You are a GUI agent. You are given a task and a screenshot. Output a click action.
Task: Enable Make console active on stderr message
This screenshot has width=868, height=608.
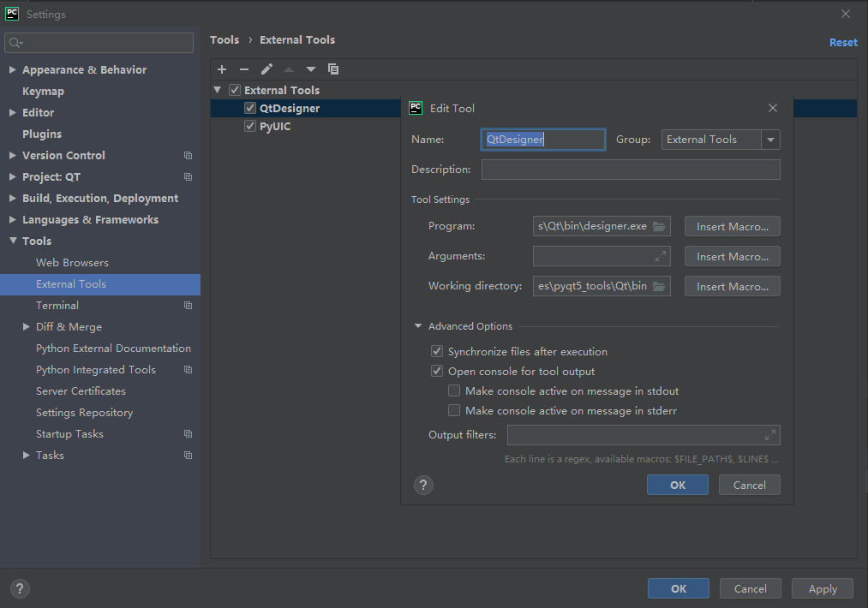(x=454, y=410)
